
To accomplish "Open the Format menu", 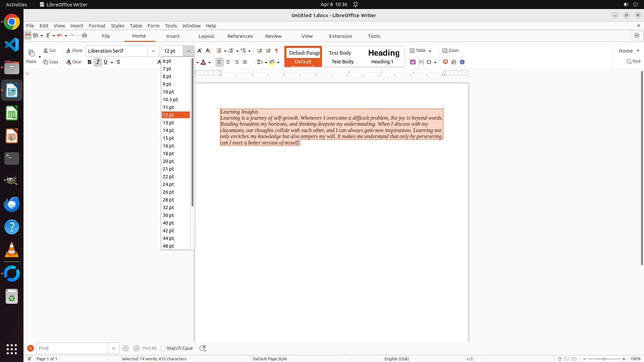I will (97, 26).
